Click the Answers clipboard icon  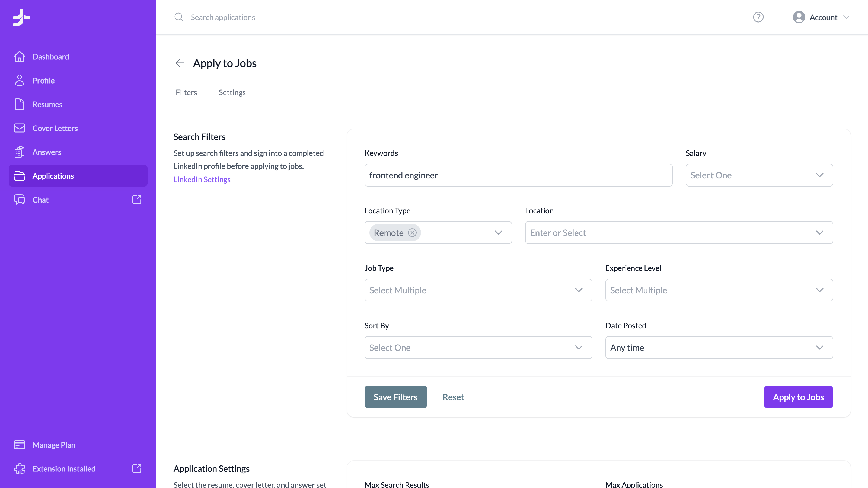coord(20,152)
